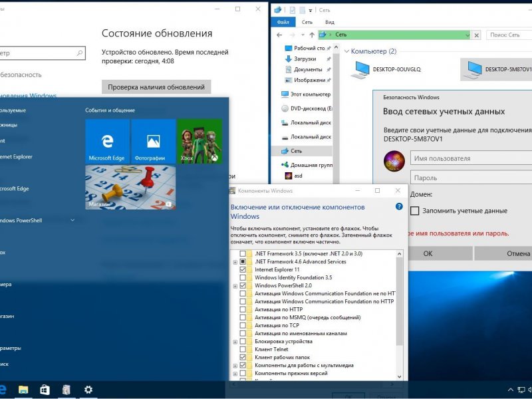This screenshot has height=399, width=532.
Task: Open recent locations dropdown in Explorer
Action: point(303,35)
